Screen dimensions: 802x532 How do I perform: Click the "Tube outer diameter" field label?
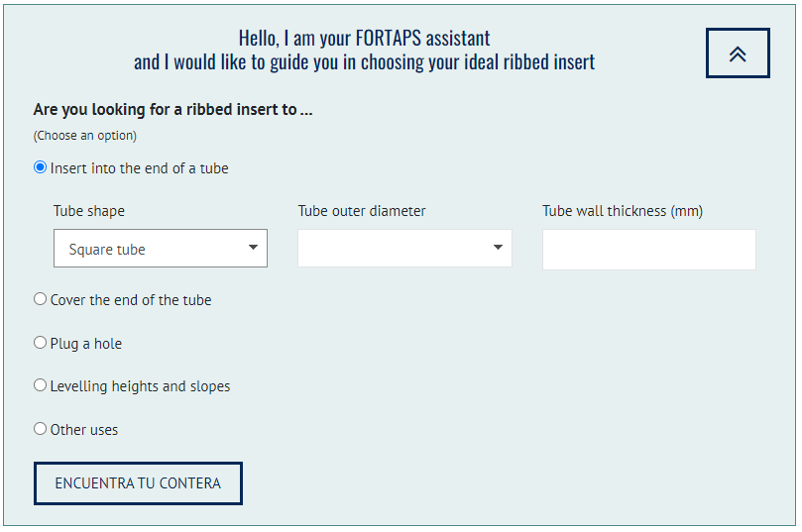click(x=362, y=211)
